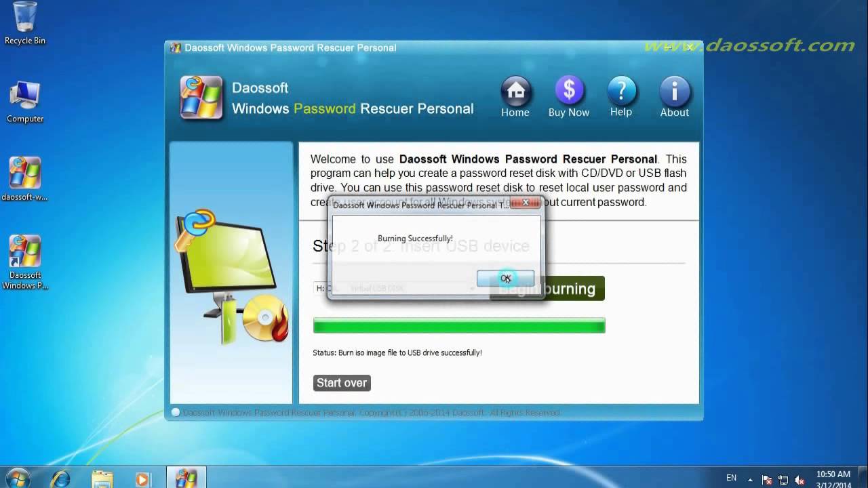Close the Burning Successfully dialog with X
Screen dimensions: 868x488
point(526,203)
